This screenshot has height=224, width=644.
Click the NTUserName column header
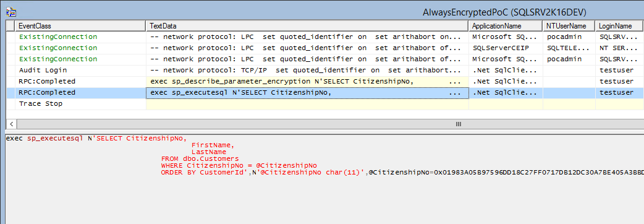click(569, 26)
